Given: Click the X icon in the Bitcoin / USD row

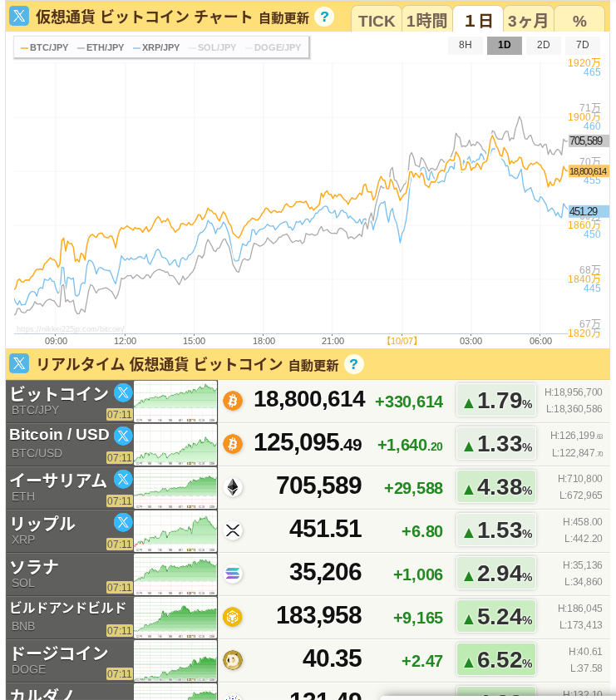Looking at the screenshot, I should pyautogui.click(x=123, y=435).
